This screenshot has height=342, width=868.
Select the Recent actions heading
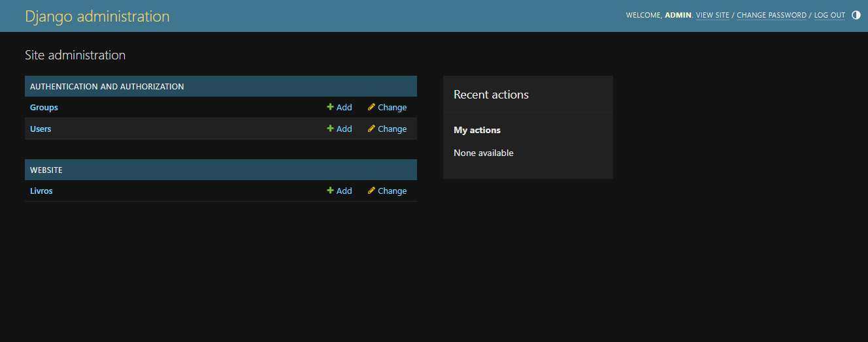491,95
